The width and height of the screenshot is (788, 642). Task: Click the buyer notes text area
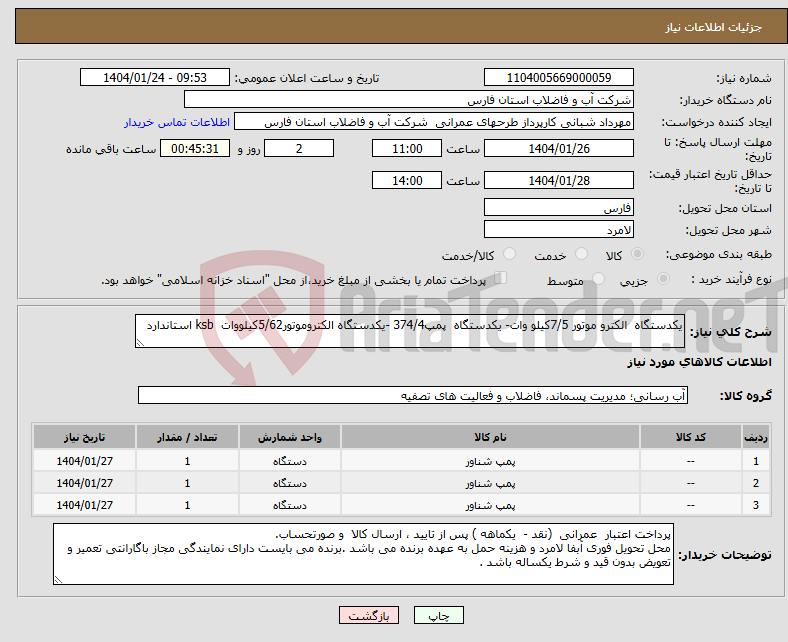tap(363, 554)
